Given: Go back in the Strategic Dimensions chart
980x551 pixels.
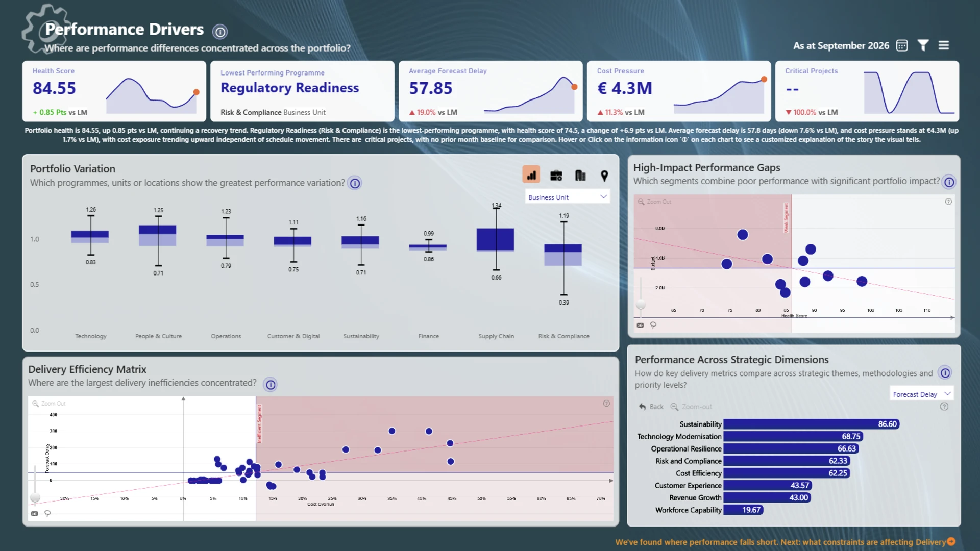Looking at the screenshot, I should click(x=651, y=407).
